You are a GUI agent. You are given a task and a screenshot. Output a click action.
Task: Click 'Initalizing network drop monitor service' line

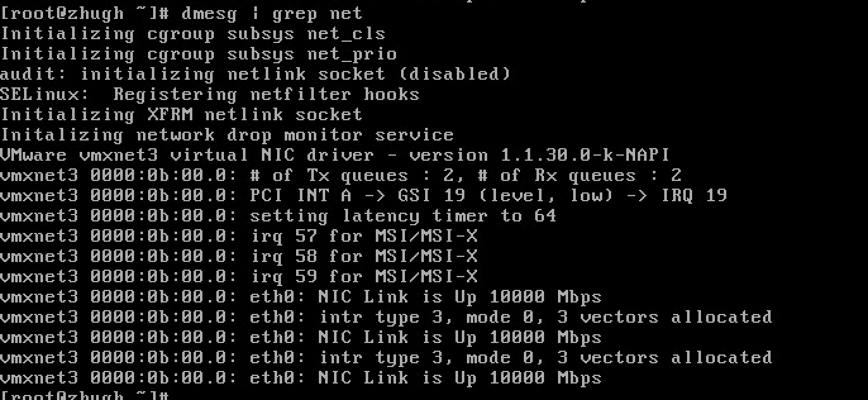[227, 135]
